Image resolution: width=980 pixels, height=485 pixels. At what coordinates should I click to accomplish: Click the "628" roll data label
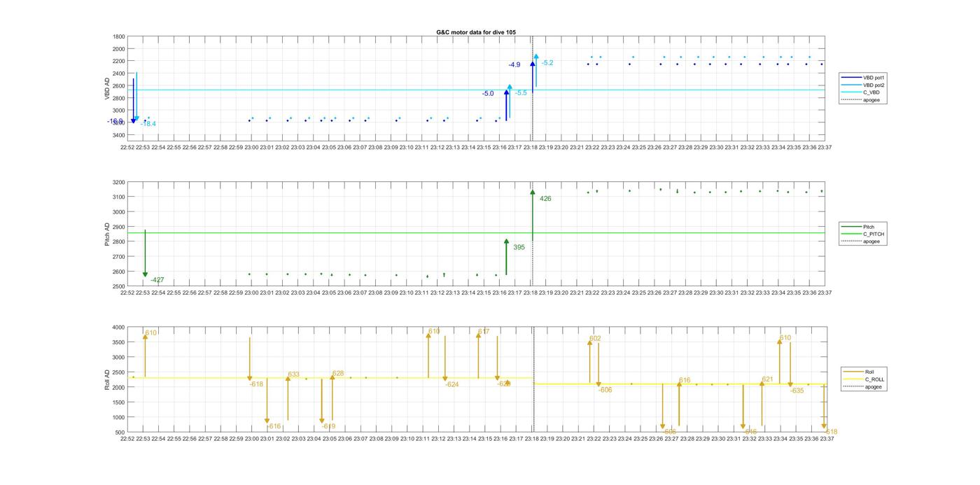coord(338,374)
